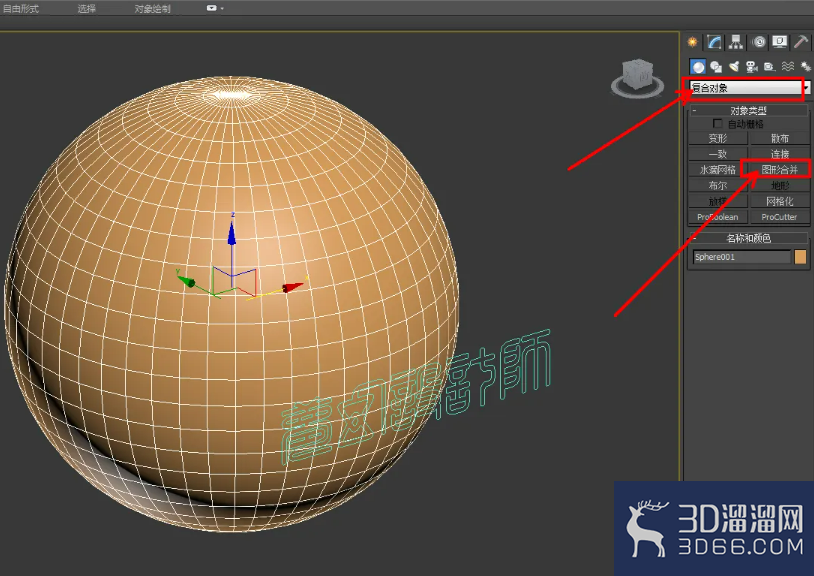Click the ProBoolean button
This screenshot has height=576, width=814.
[x=718, y=217]
